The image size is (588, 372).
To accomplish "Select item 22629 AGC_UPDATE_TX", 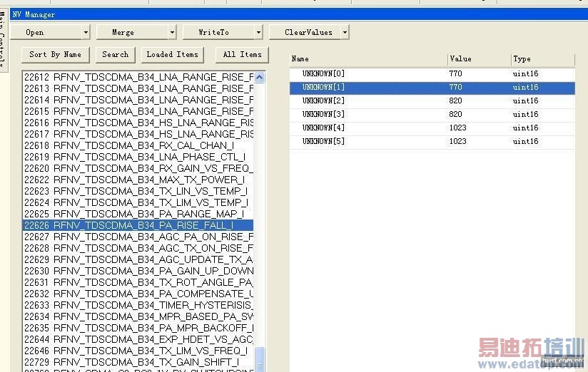I will tap(138, 259).
